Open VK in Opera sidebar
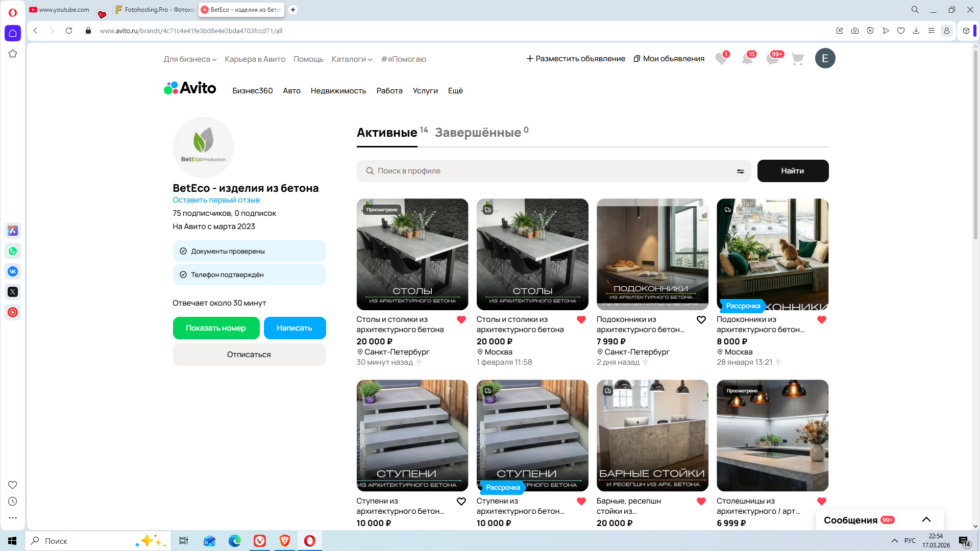The width and height of the screenshot is (980, 551). pos(13,271)
